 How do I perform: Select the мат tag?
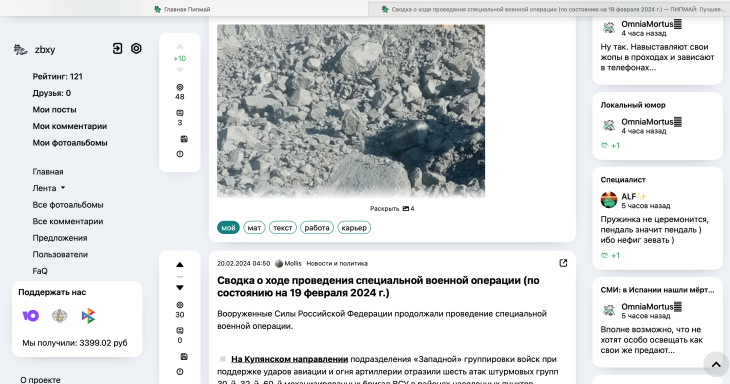point(254,228)
